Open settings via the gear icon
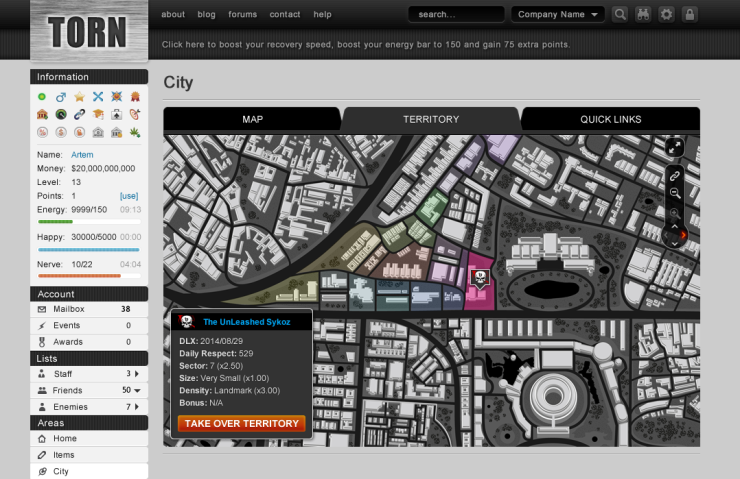This screenshot has height=479, width=740. point(666,15)
